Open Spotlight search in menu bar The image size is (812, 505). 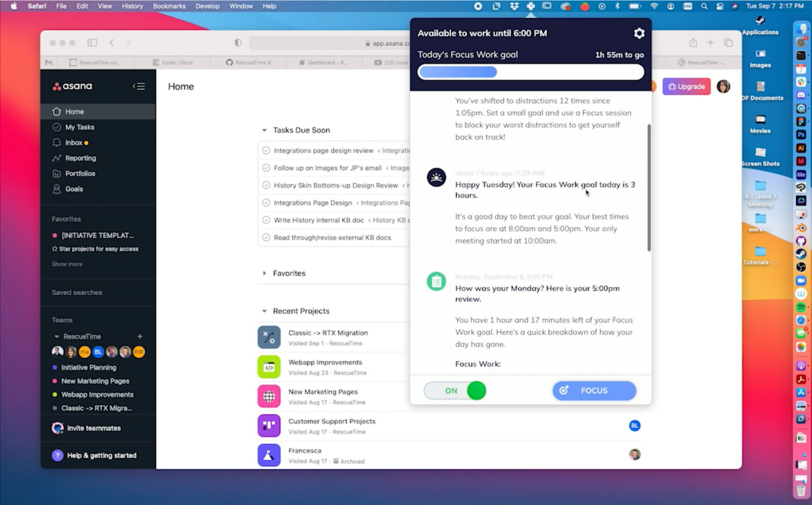pos(704,6)
